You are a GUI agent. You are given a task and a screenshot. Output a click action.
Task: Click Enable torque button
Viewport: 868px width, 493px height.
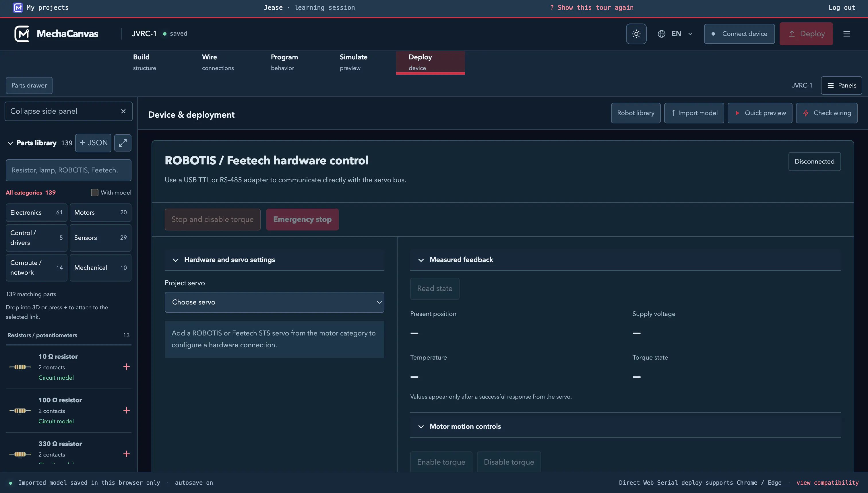click(441, 462)
